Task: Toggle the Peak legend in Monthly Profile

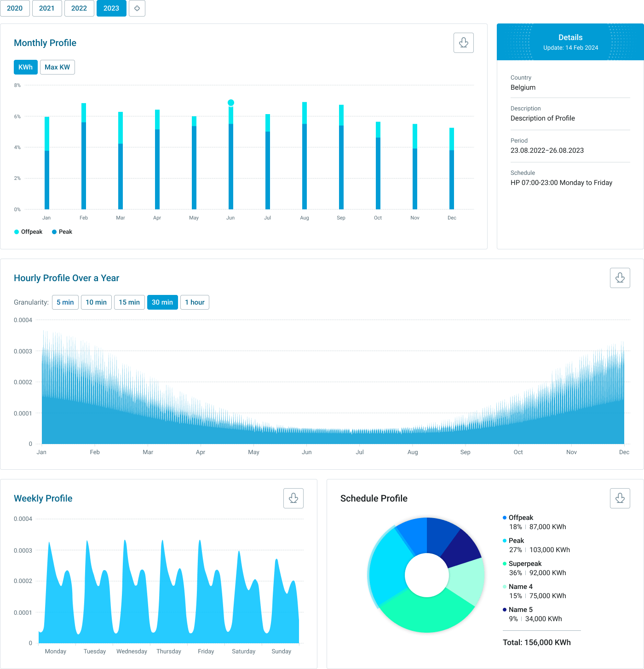Action: (62, 232)
